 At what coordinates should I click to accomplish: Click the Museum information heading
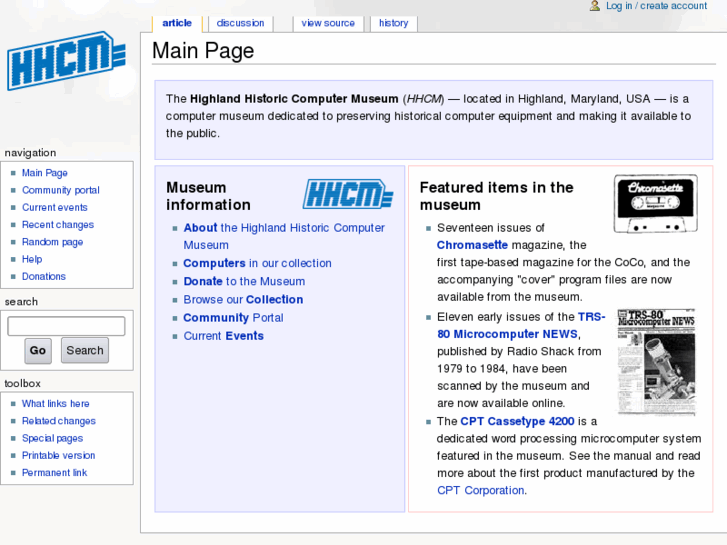point(208,196)
